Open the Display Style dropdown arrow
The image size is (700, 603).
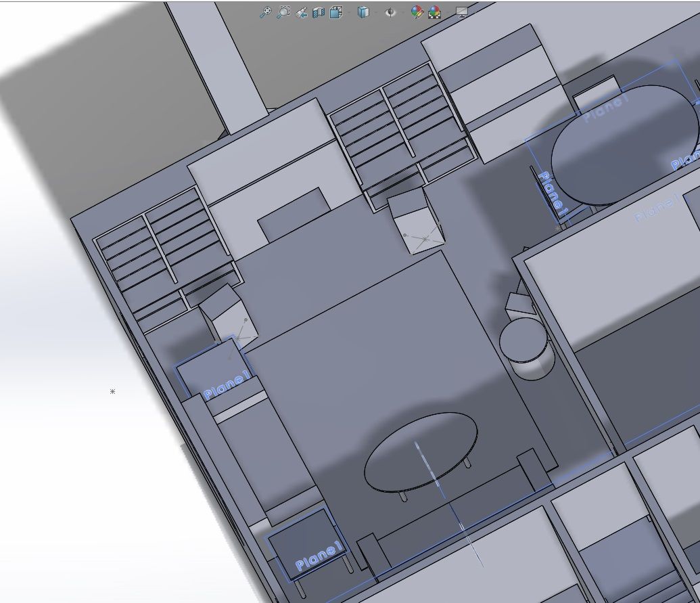point(377,12)
